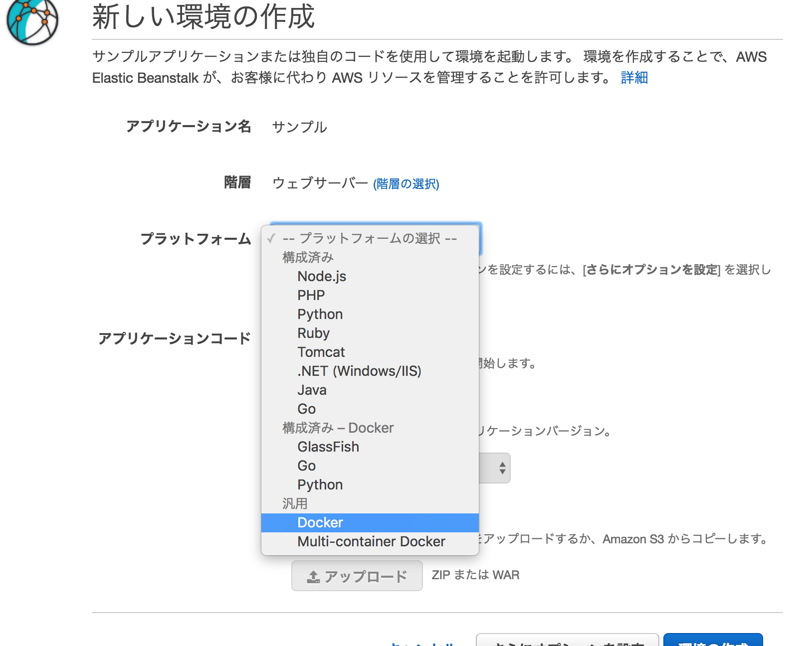Select Multi-container Docker option

click(370, 541)
